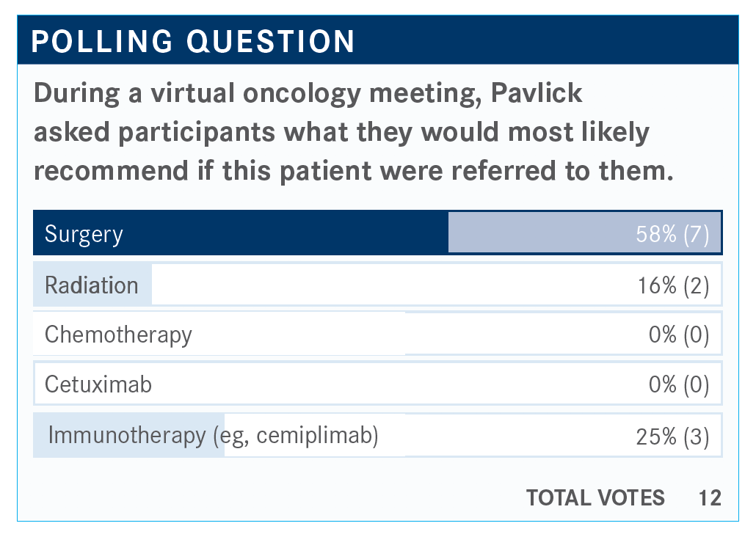
Task: Click the 58% (7) result value
Action: pyautogui.click(x=672, y=235)
